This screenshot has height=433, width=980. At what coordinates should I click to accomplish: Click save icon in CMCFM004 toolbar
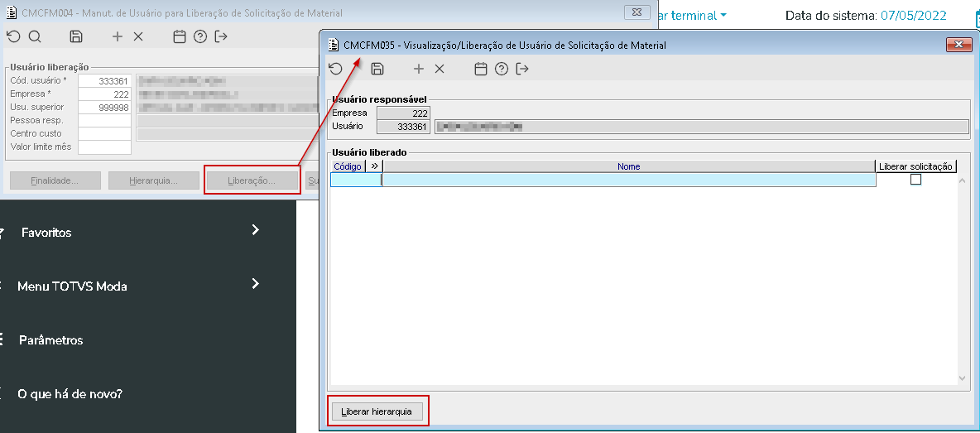tap(76, 37)
